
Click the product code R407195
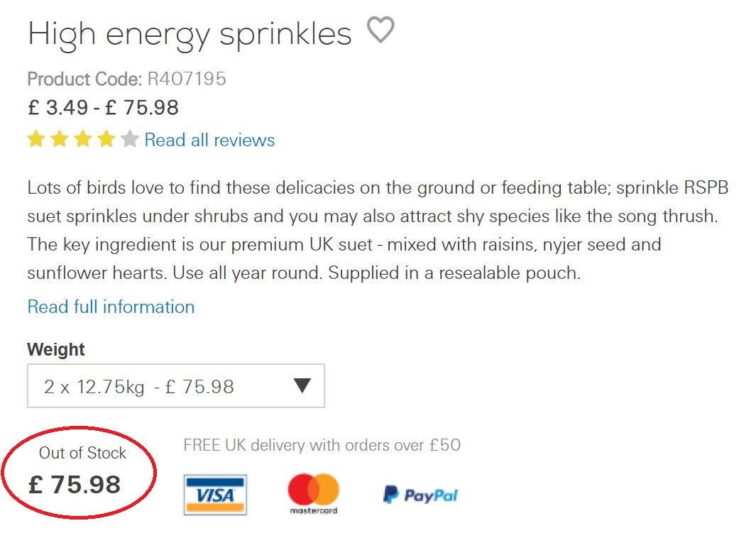tap(187, 79)
